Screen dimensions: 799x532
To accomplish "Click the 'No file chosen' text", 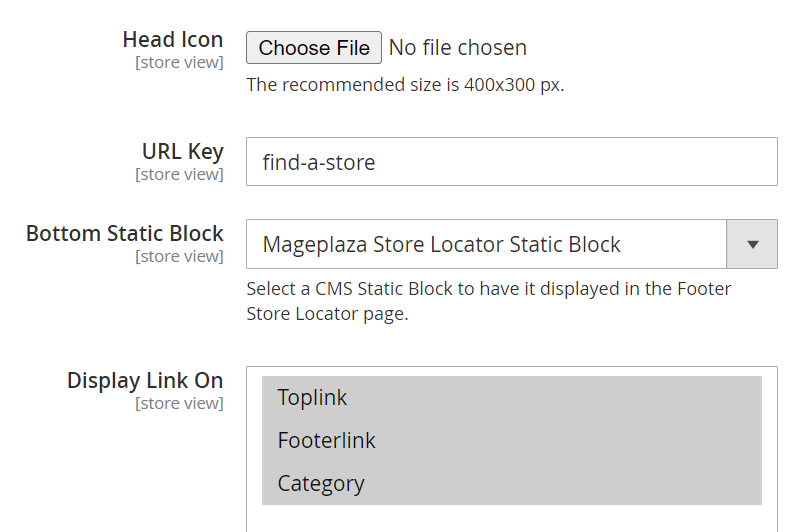I will click(x=457, y=47).
